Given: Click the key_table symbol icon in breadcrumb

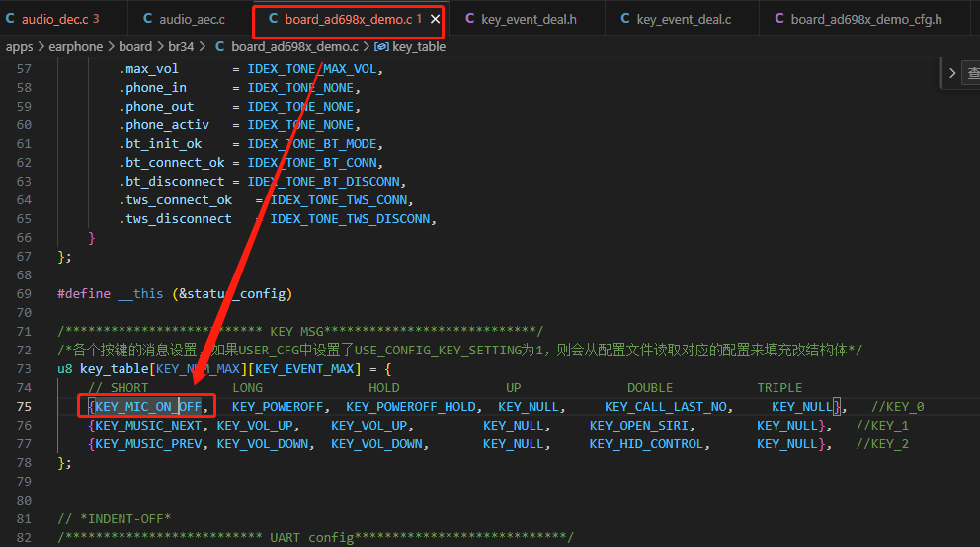Looking at the screenshot, I should pyautogui.click(x=381, y=46).
